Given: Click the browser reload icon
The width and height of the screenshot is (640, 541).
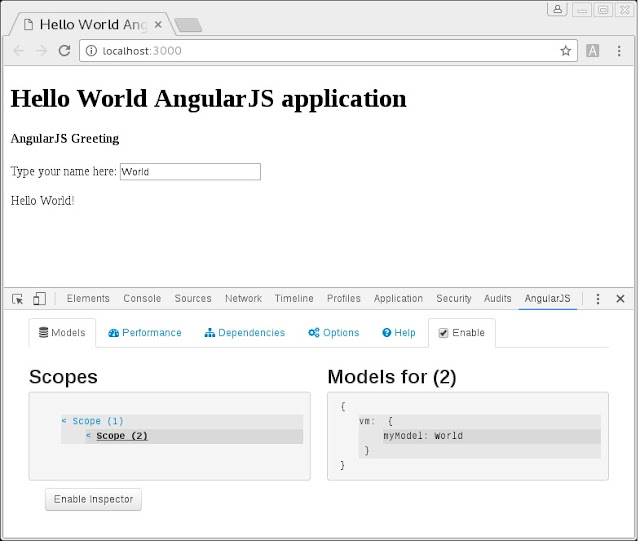Looking at the screenshot, I should [x=64, y=51].
